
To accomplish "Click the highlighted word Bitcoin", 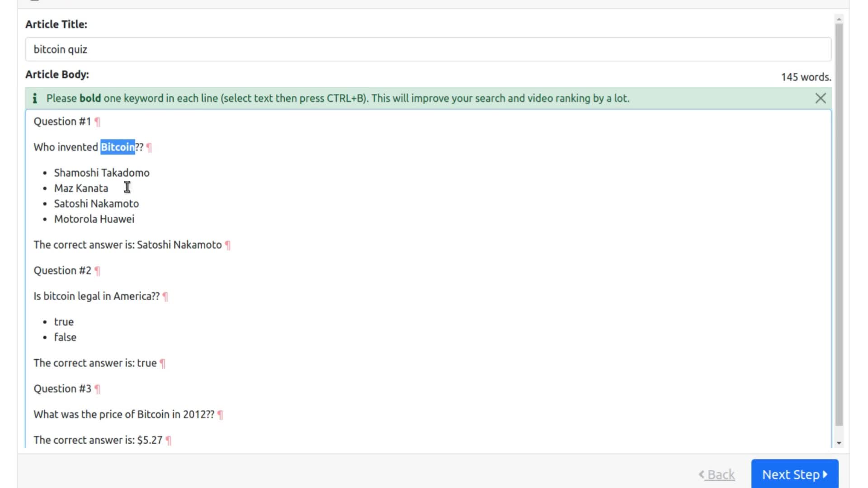I will (x=118, y=147).
